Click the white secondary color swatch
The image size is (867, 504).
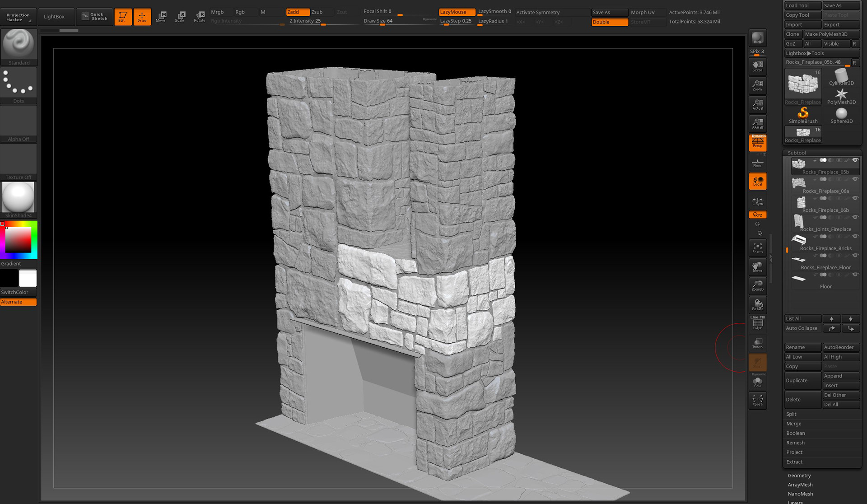[x=28, y=278]
